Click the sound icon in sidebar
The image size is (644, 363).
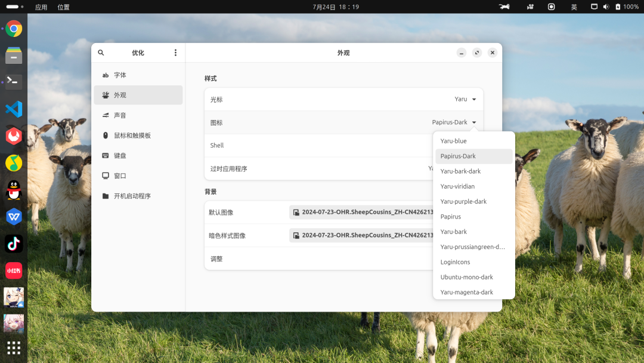(x=106, y=115)
